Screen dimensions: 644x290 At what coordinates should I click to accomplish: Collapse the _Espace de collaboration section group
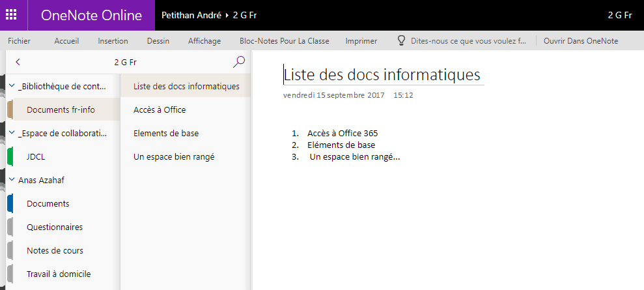coord(12,133)
